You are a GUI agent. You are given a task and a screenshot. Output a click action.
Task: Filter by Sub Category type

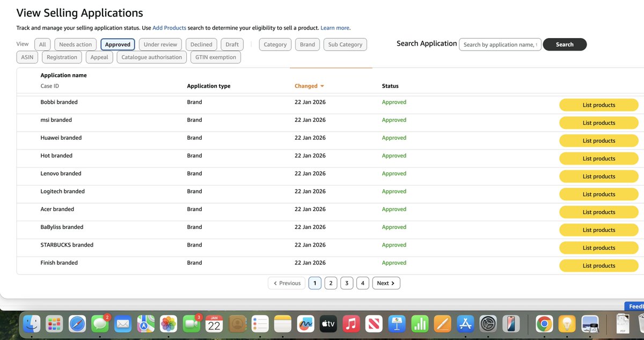pos(345,45)
